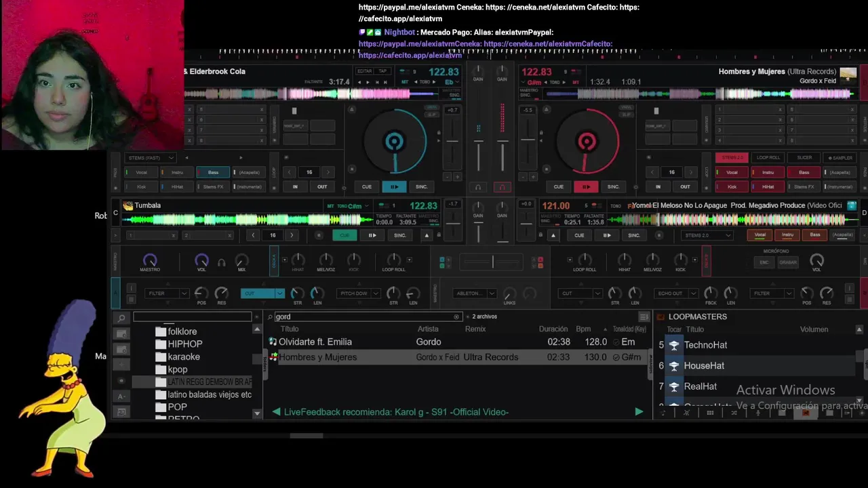Click the RealHat sample icon
Image resolution: width=868 pixels, height=488 pixels.
pos(674,386)
